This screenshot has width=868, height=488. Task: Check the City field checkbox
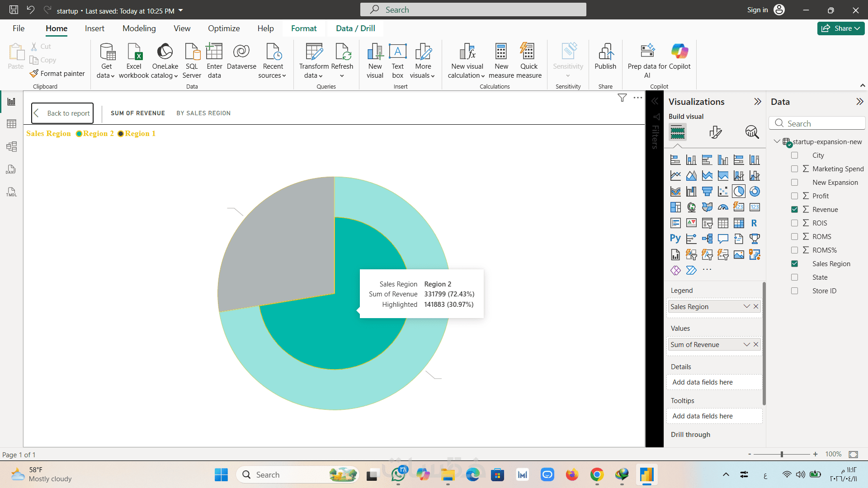(794, 155)
